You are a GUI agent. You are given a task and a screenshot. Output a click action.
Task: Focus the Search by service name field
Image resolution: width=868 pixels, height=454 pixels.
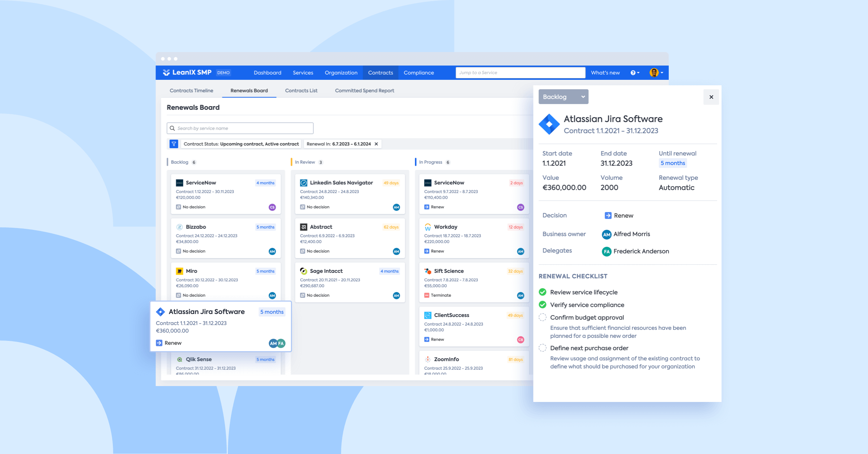pyautogui.click(x=240, y=128)
